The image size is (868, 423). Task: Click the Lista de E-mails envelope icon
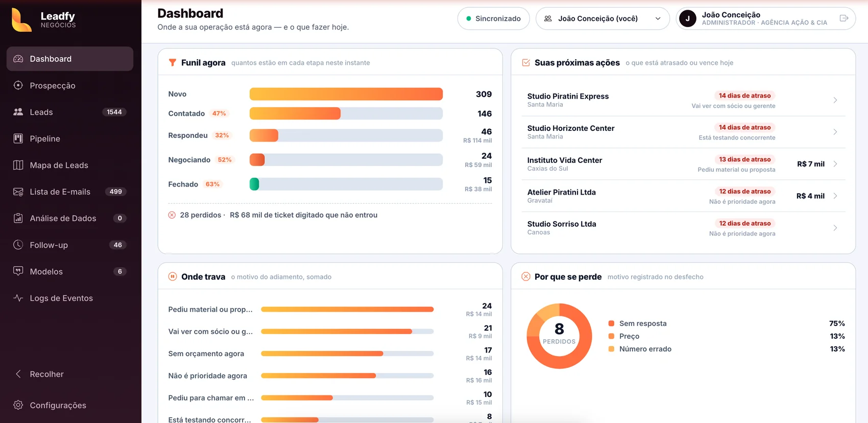[18, 192]
